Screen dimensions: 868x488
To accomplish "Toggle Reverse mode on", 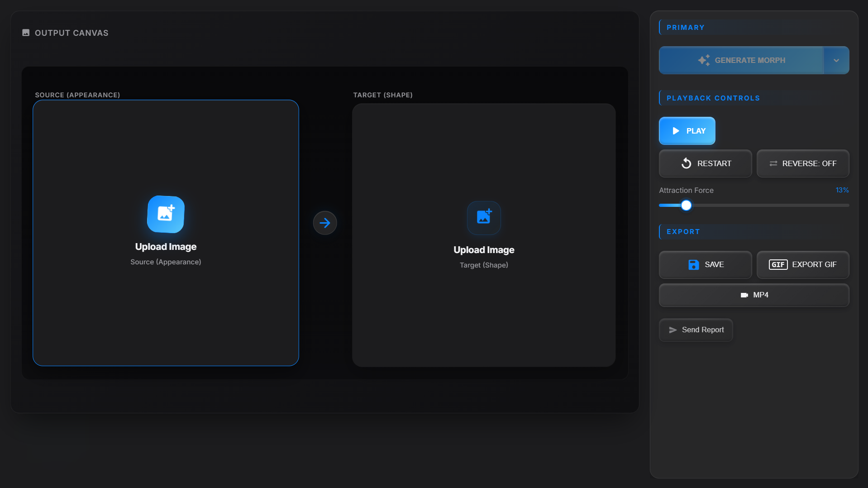I will (x=803, y=163).
